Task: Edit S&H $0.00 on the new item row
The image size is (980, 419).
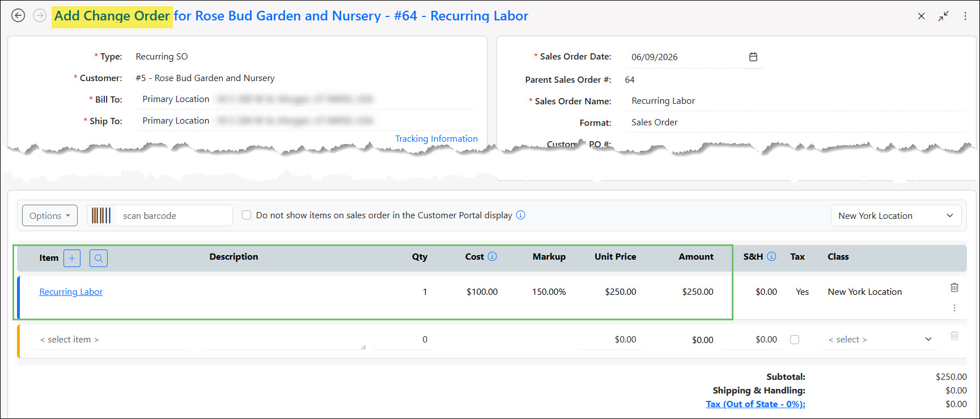Action: [x=751, y=340]
